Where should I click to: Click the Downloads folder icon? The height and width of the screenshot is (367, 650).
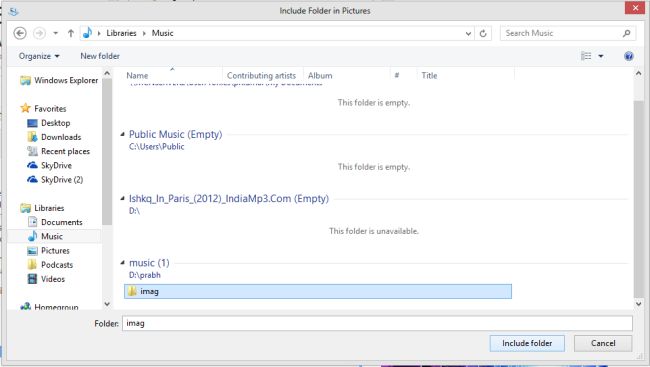[x=32, y=137]
